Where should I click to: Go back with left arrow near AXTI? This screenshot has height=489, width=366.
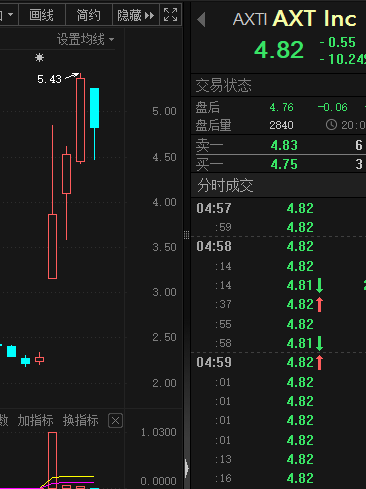pos(201,19)
